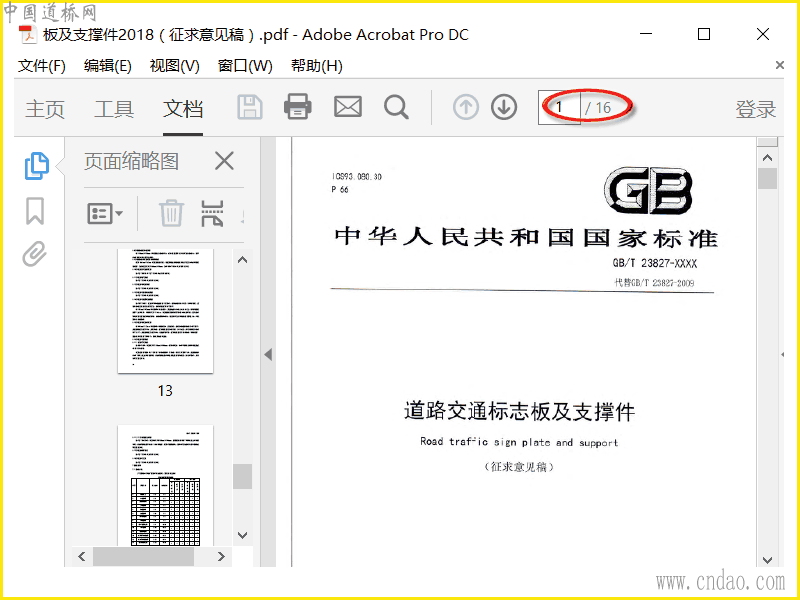
Task: Click thumbnail panel scroll up arrow
Action: [243, 260]
